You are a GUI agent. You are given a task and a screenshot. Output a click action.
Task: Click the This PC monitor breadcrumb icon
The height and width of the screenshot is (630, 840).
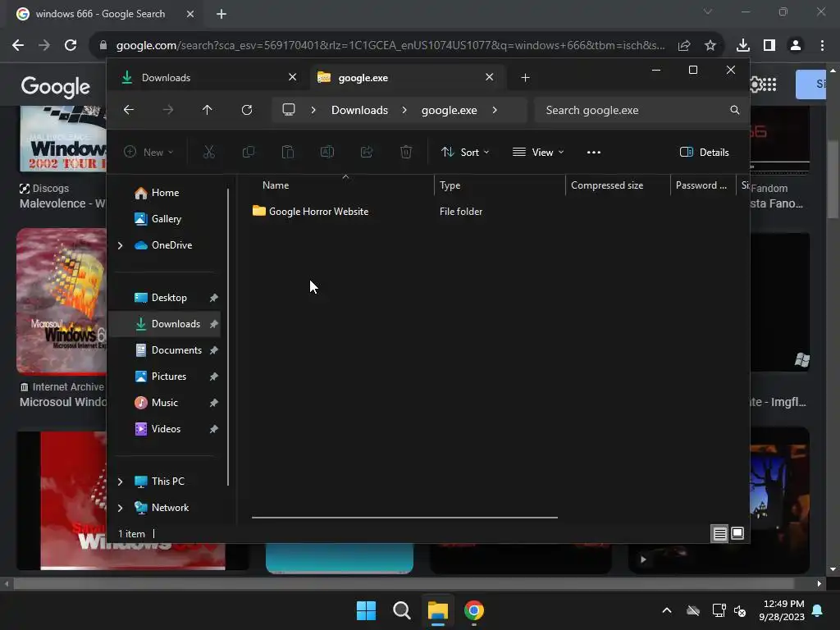(x=289, y=110)
